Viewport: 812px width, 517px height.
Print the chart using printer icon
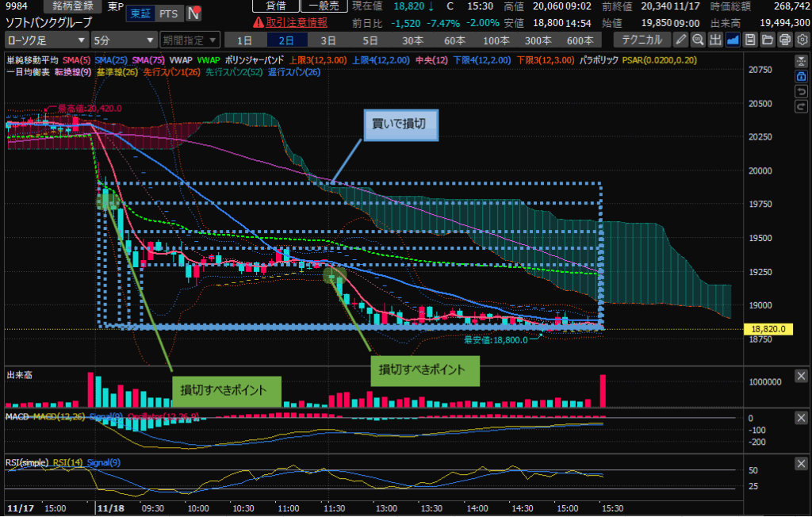click(x=784, y=40)
